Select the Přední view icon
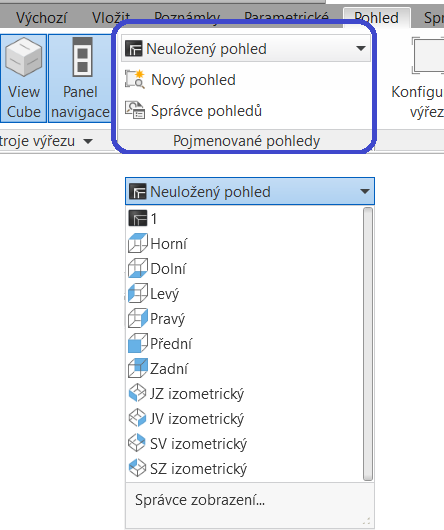The width and height of the screenshot is (444, 530). (x=138, y=343)
